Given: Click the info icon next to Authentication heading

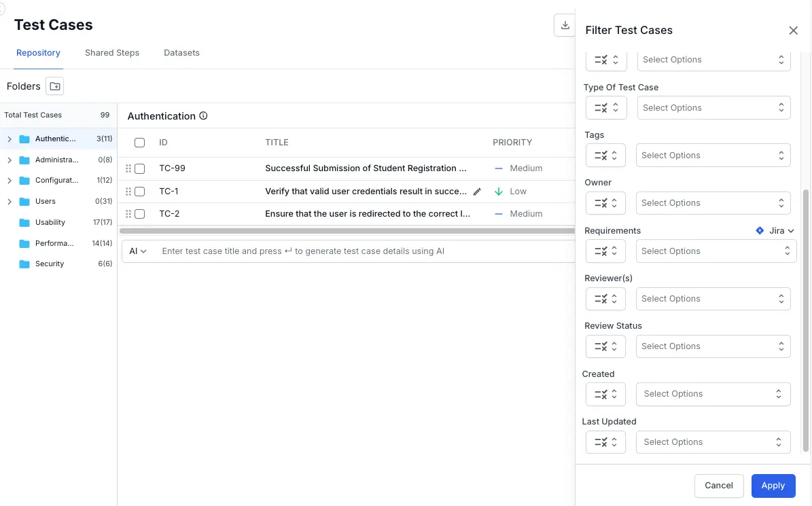Looking at the screenshot, I should pos(203,116).
